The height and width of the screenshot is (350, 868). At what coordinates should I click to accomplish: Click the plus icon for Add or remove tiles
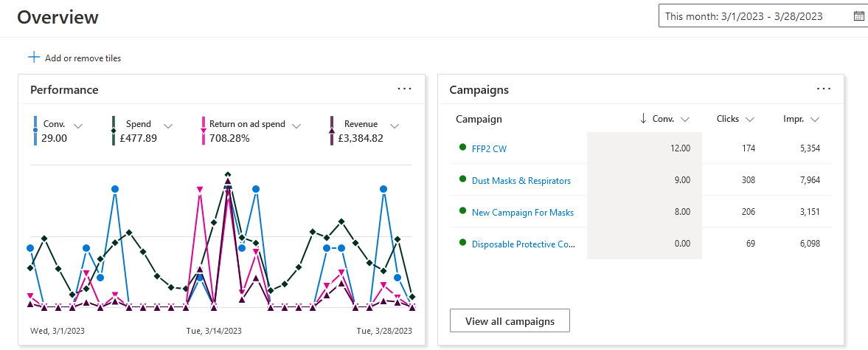click(34, 57)
